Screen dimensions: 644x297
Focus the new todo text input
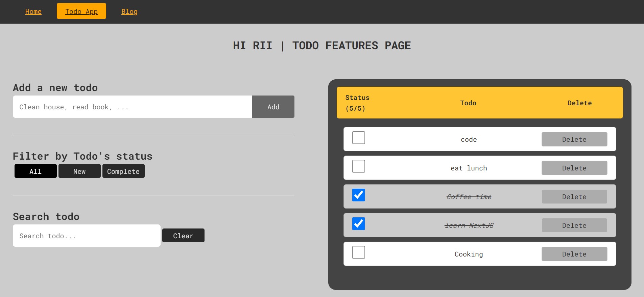click(132, 107)
